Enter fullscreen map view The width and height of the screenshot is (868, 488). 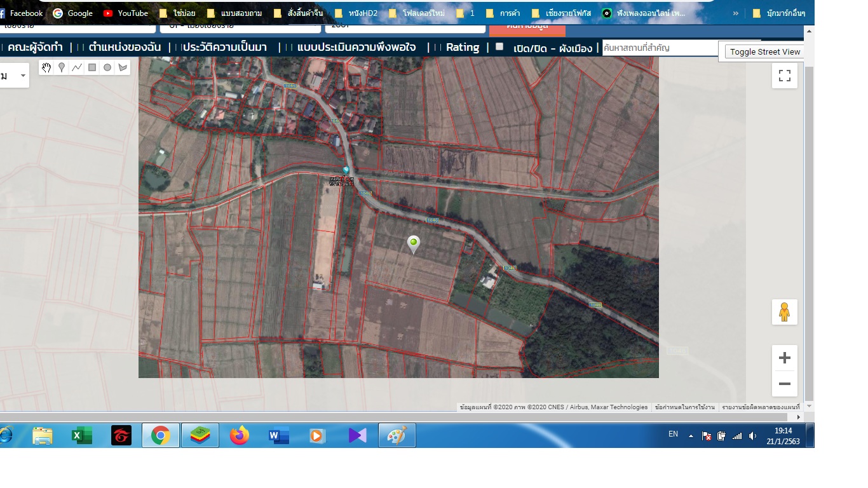click(784, 76)
